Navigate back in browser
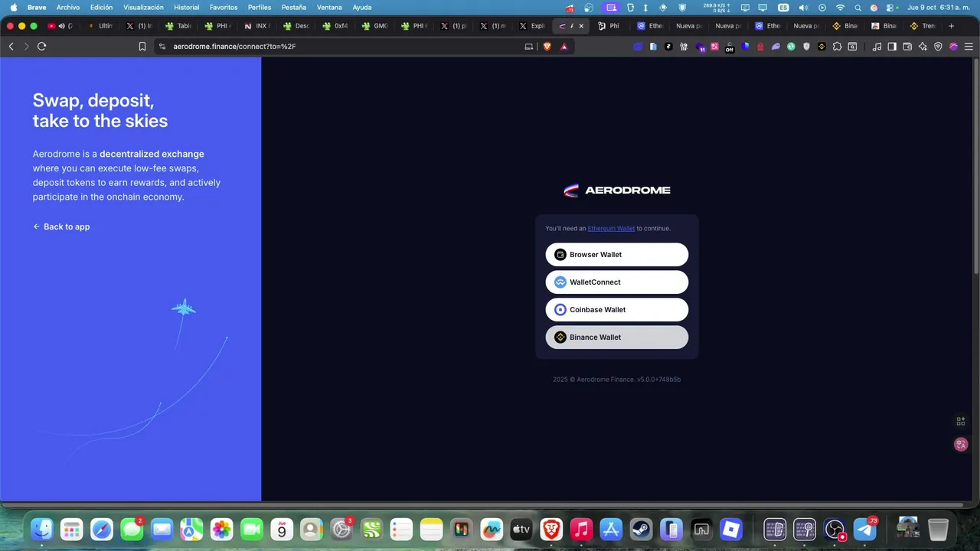The image size is (980, 551). click(11, 46)
